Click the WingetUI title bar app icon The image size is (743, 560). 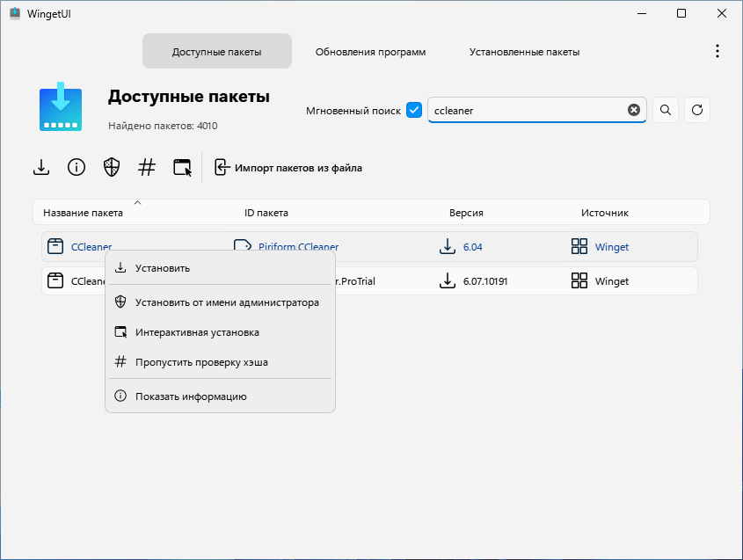[15, 13]
